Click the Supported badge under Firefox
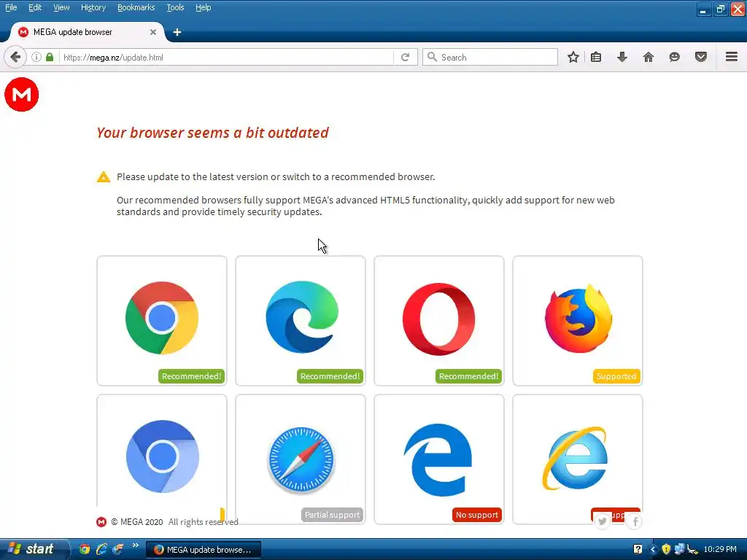 coord(616,376)
